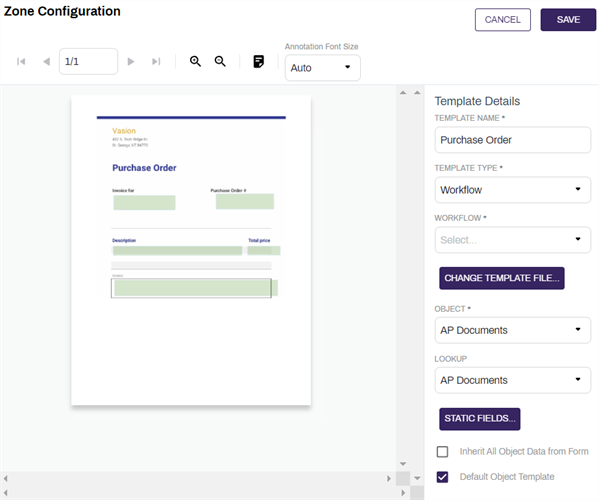
Task: Open Static Fields dialog
Action: click(x=479, y=419)
